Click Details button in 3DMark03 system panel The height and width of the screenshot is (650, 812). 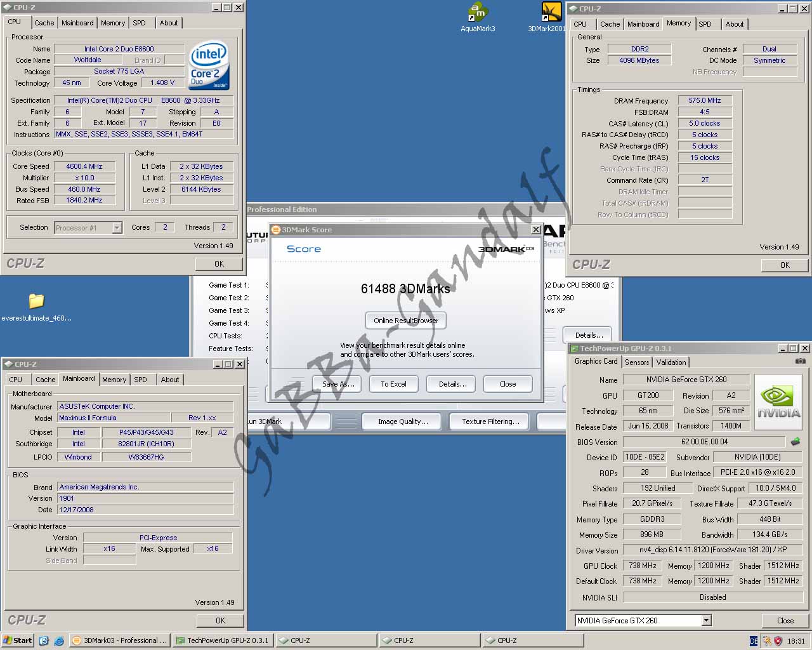tap(589, 335)
